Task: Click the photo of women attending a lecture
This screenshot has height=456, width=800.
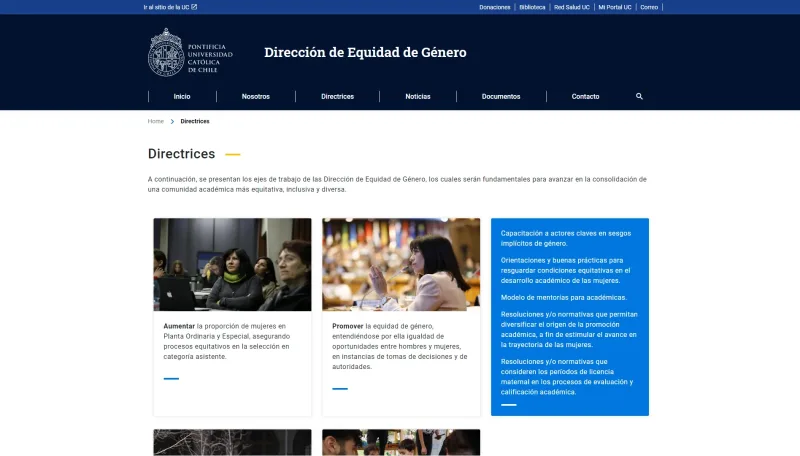Action: click(232, 264)
